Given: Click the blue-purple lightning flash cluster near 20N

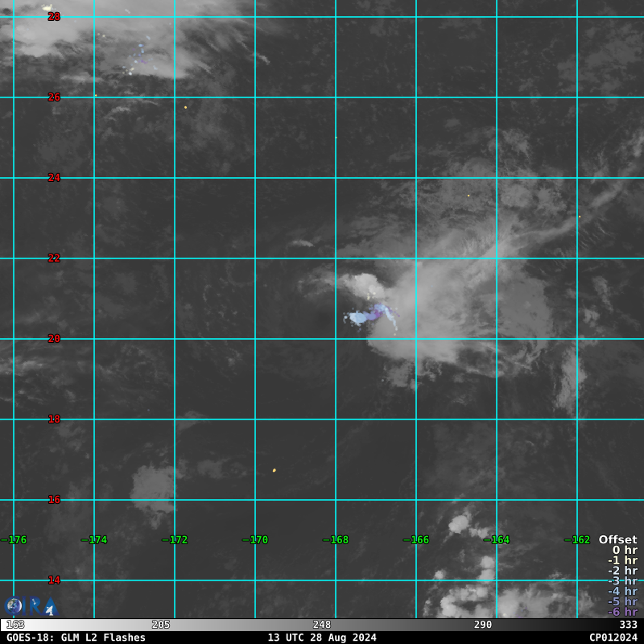Looking at the screenshot, I should (370, 316).
